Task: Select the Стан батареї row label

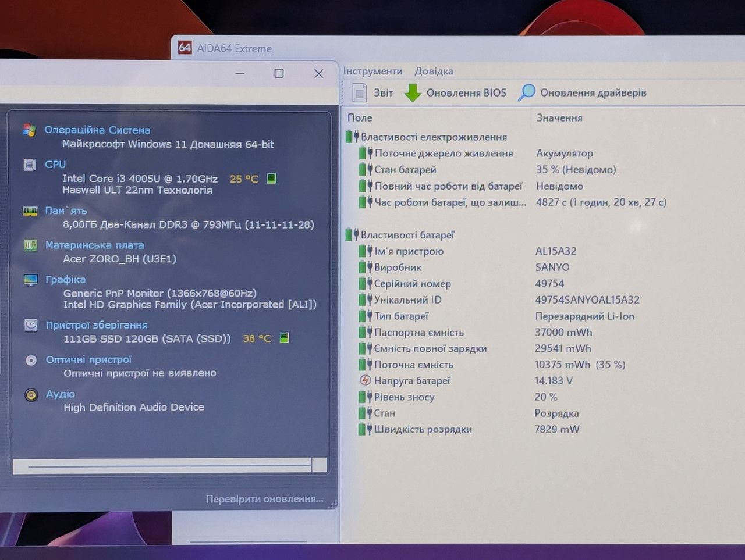Action: click(405, 169)
